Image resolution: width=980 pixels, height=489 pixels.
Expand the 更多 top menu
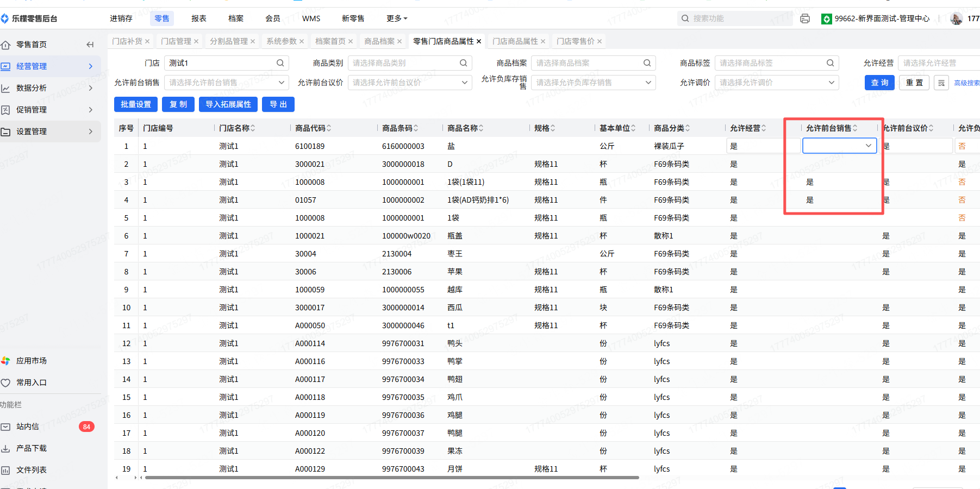[x=396, y=18]
